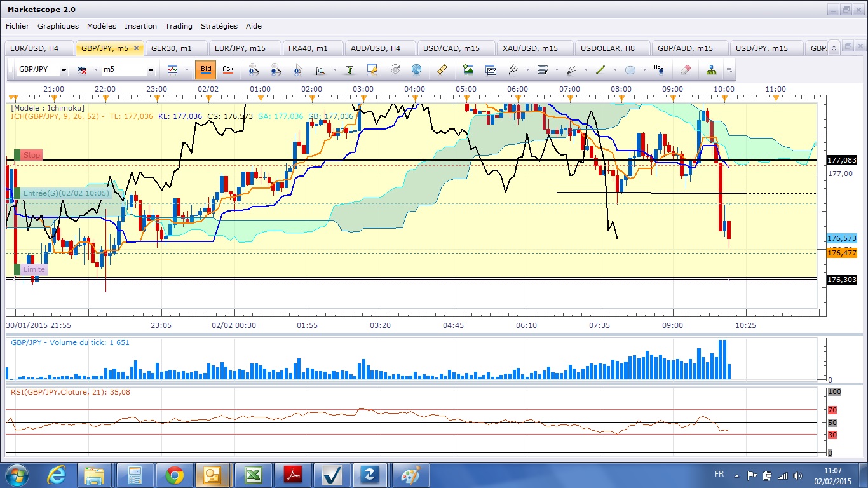Click the zoom out magnifier icon

[276, 69]
